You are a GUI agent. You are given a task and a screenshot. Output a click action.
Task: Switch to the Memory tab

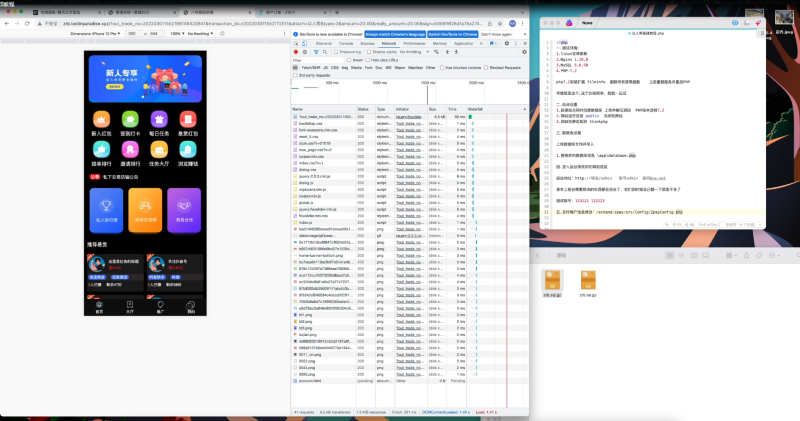tap(439, 43)
